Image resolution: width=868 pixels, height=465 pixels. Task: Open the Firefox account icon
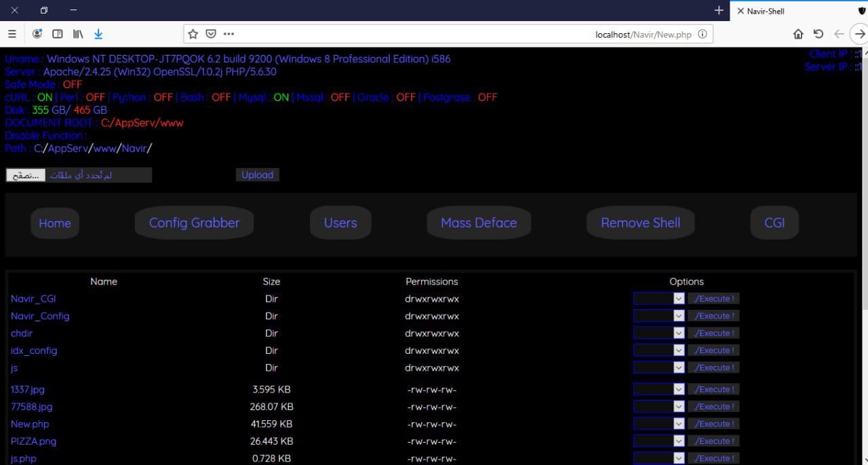37,33
